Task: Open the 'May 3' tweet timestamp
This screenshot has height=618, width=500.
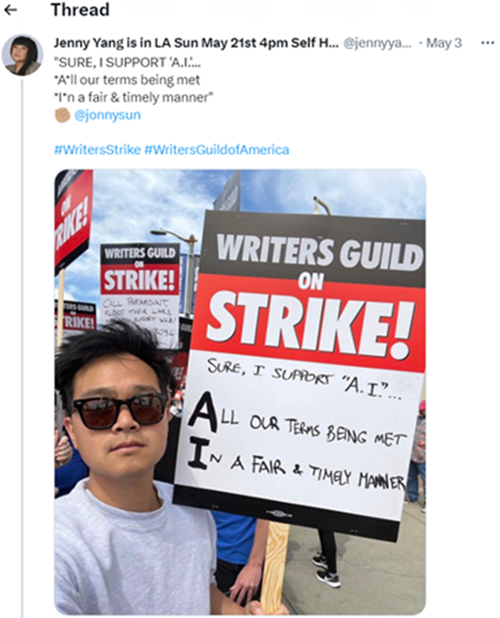Action: (444, 43)
